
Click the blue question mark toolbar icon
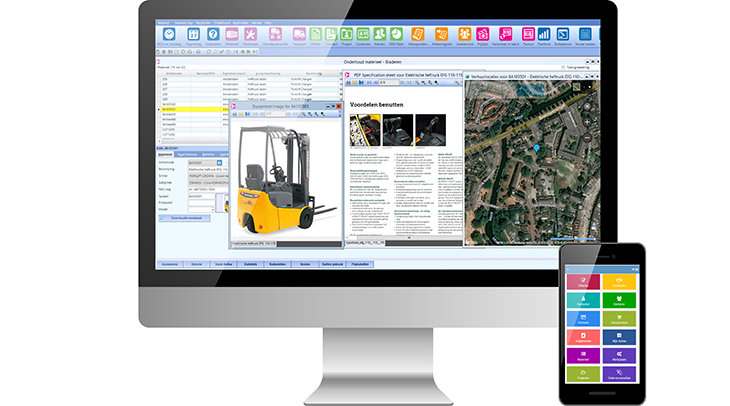(x=213, y=34)
